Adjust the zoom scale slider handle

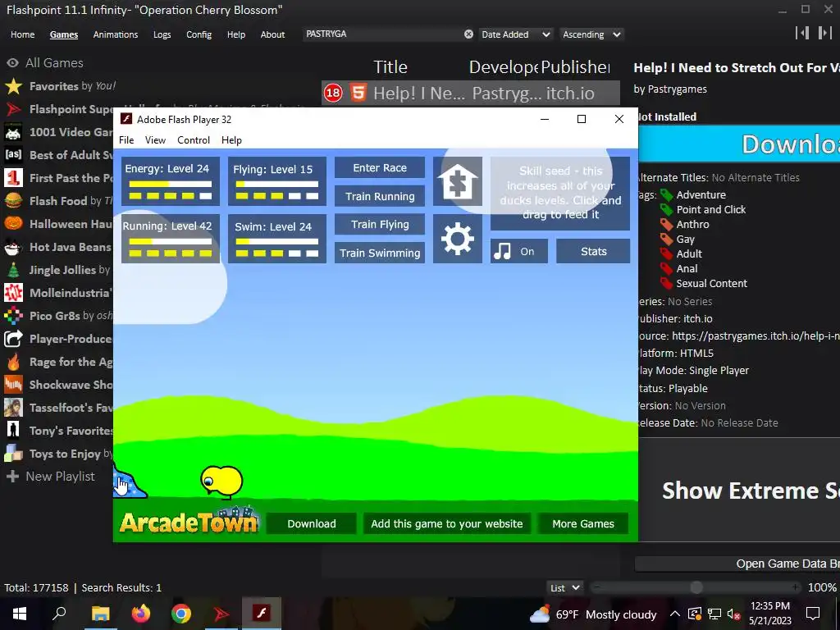pyautogui.click(x=696, y=587)
